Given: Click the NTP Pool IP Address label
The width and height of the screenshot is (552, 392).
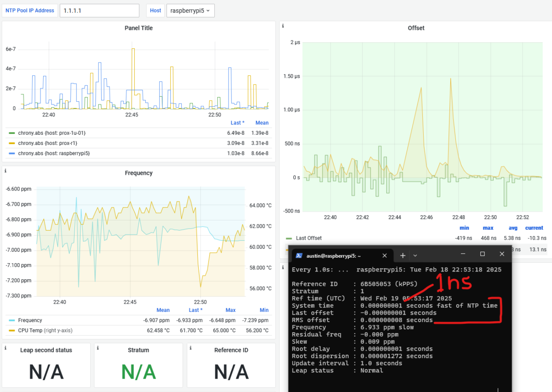Looking at the screenshot, I should pyautogui.click(x=29, y=10).
